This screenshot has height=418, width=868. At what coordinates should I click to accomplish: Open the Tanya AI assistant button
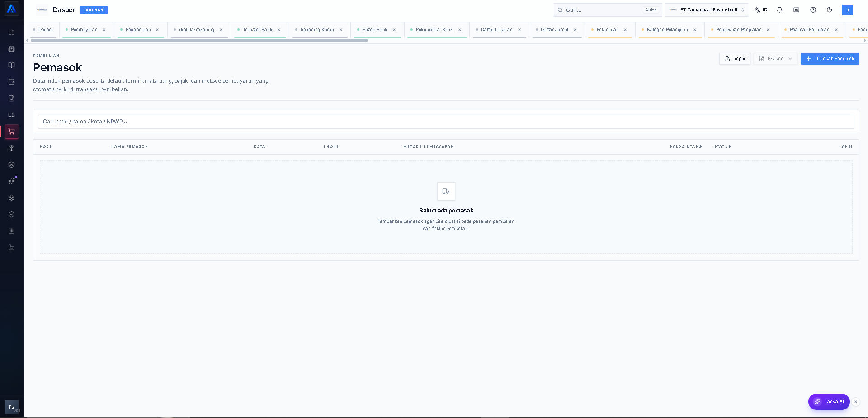(x=829, y=402)
